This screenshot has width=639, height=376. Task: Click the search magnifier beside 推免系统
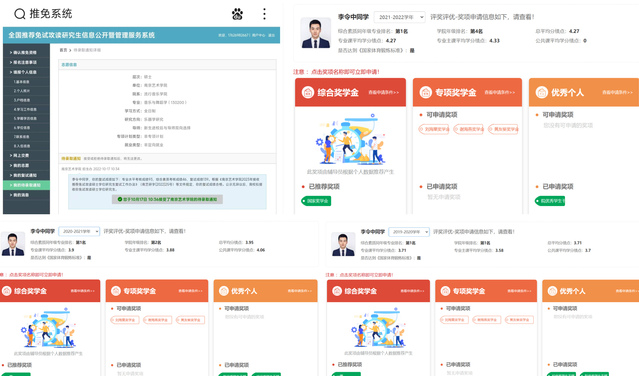20,14
